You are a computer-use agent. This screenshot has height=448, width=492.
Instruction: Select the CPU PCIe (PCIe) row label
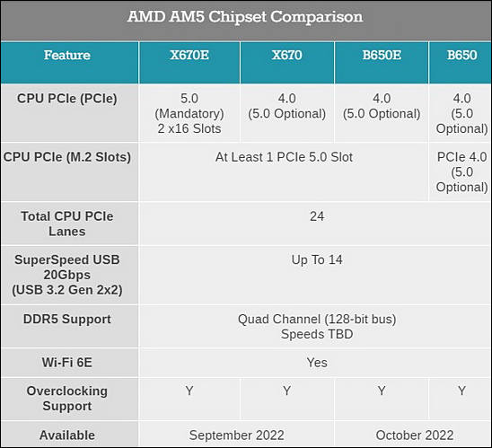(x=66, y=99)
